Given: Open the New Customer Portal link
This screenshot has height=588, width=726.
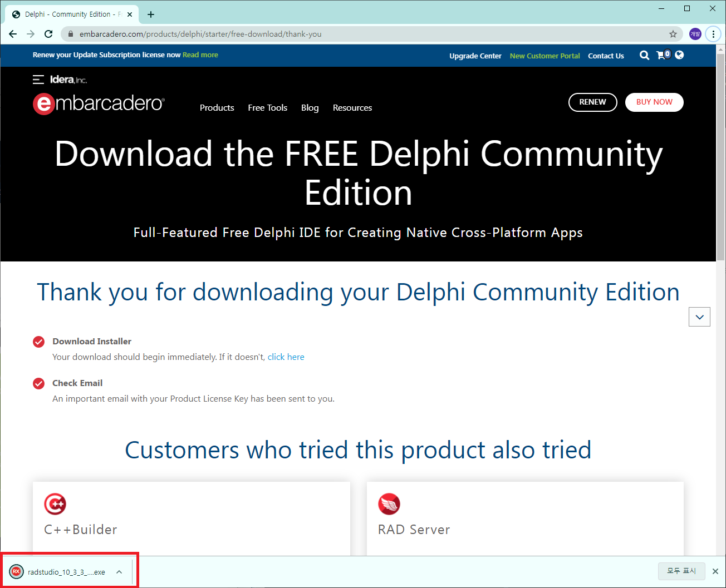Looking at the screenshot, I should [545, 56].
